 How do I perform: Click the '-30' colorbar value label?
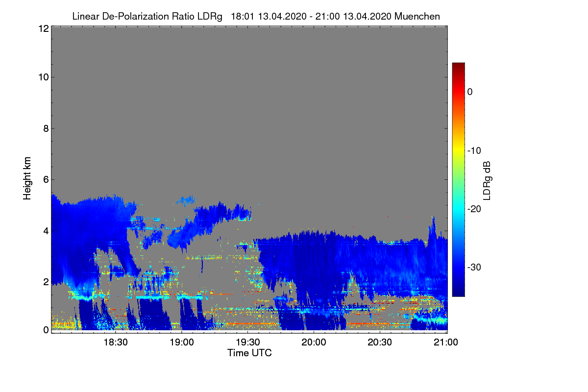tap(474, 268)
